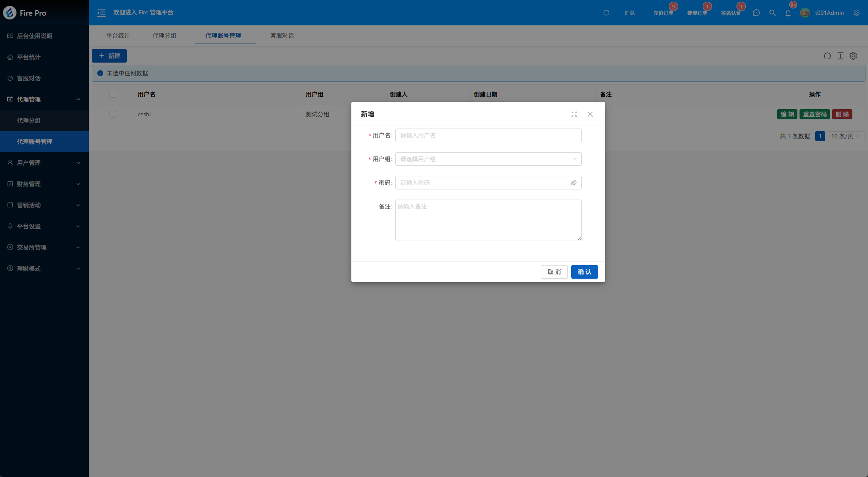Click the table density icon

pyautogui.click(x=840, y=56)
